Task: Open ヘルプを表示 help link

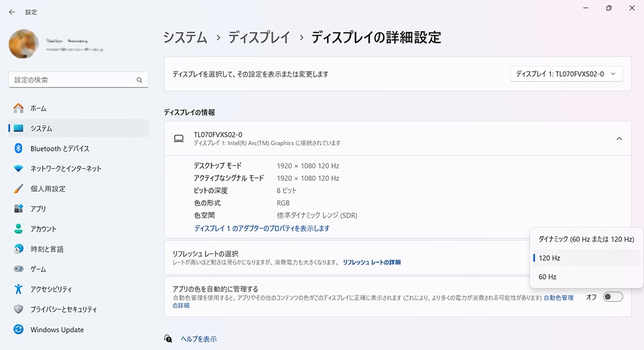Action: pos(199,339)
